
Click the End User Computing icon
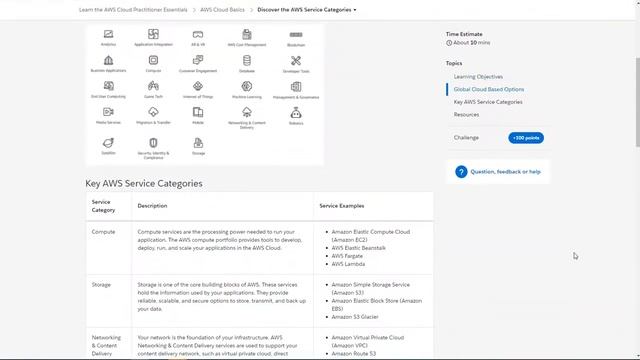click(x=108, y=86)
